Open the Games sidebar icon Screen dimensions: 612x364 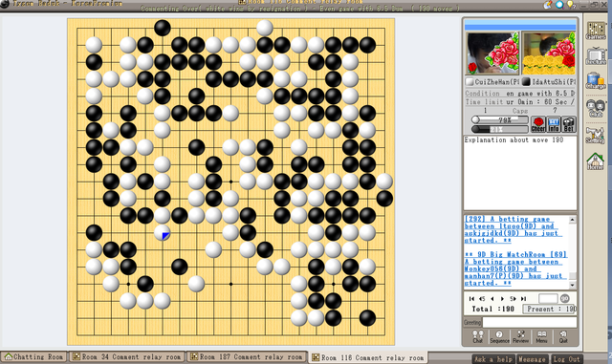596,31
